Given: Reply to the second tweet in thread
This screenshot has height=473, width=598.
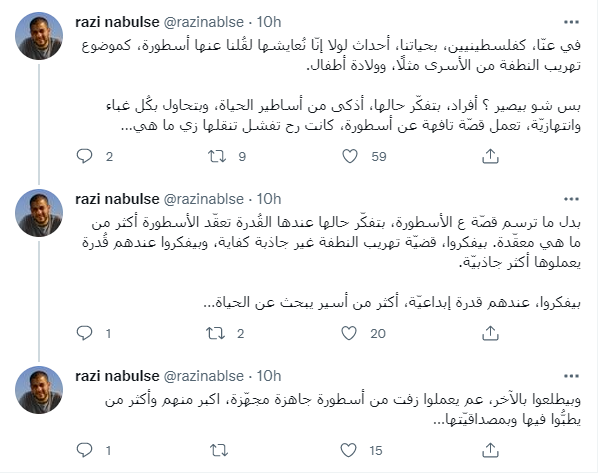Looking at the screenshot, I should click(x=84, y=333).
